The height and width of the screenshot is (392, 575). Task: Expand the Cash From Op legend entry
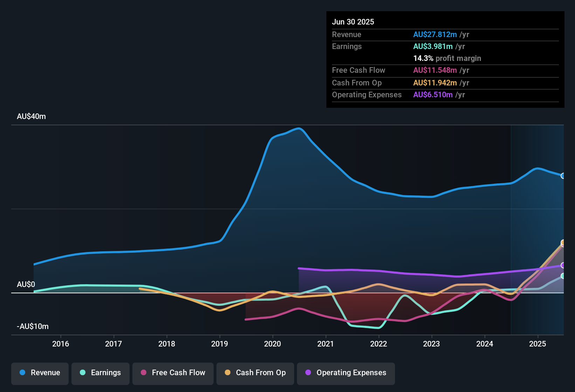pos(255,373)
